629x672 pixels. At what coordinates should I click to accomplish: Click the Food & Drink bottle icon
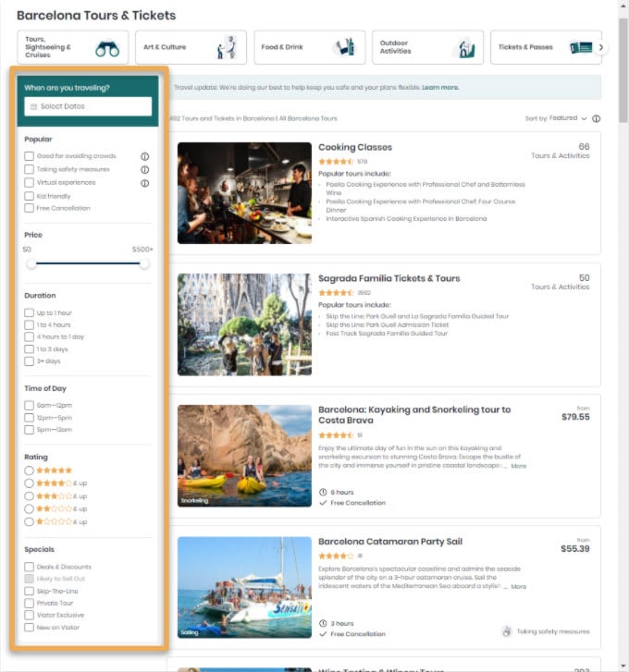345,47
